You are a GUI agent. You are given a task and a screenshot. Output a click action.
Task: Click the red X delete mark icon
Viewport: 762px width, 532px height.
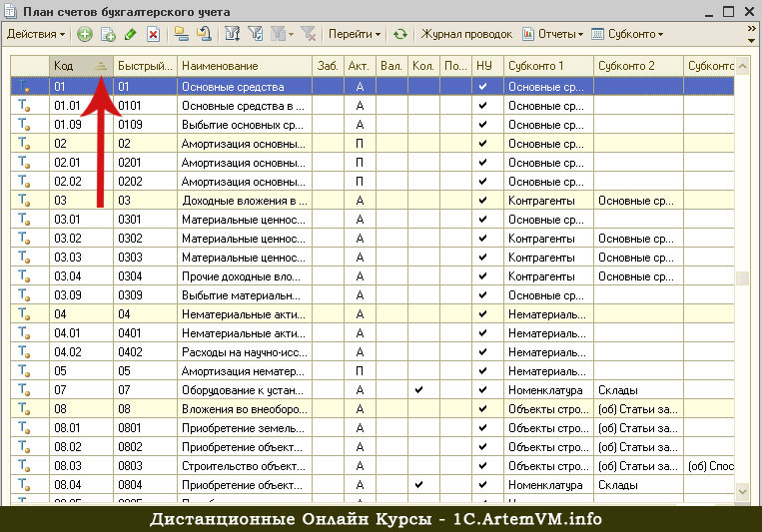click(x=153, y=35)
